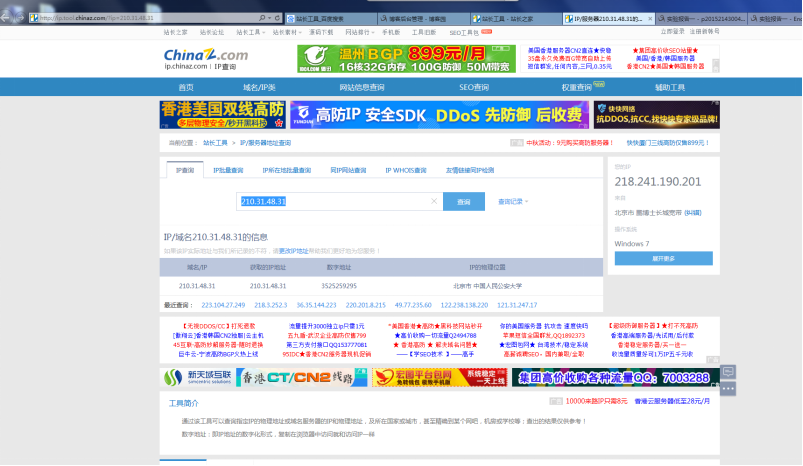Screen dimensions: 803x466
Task: Expand the 网站排行 top bar dropdown
Action: coord(359,32)
